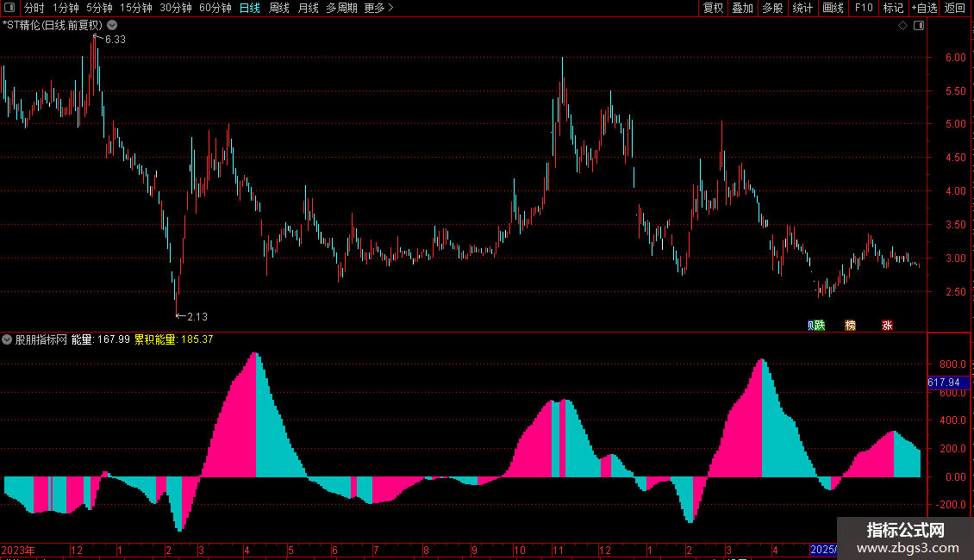974x560 pixels.
Task: Click the 能量: 167.99 readout
Action: (101, 339)
